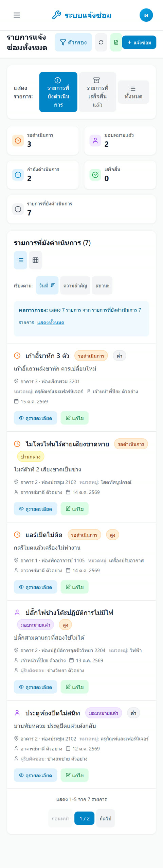Select the รายการที่เสร็จสิ้นแล้ว tab

coord(97,92)
